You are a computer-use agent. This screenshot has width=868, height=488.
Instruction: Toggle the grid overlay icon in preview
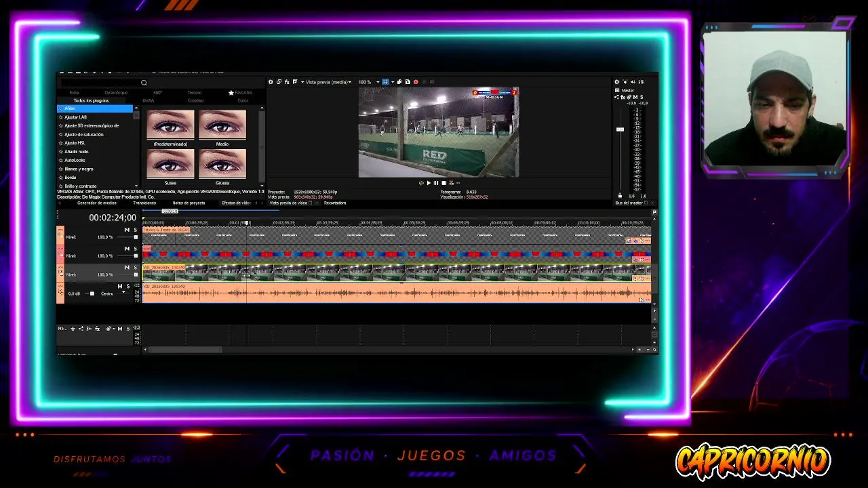(385, 82)
